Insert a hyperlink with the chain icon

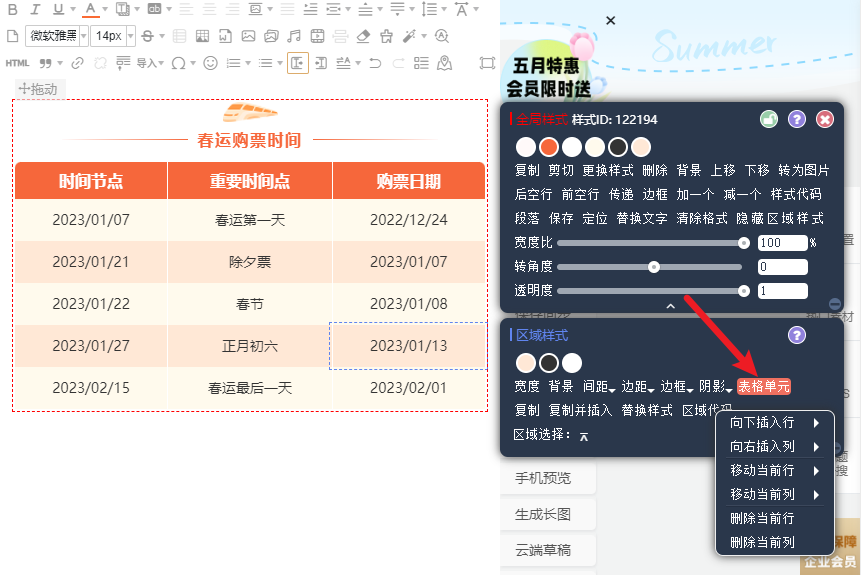77,63
